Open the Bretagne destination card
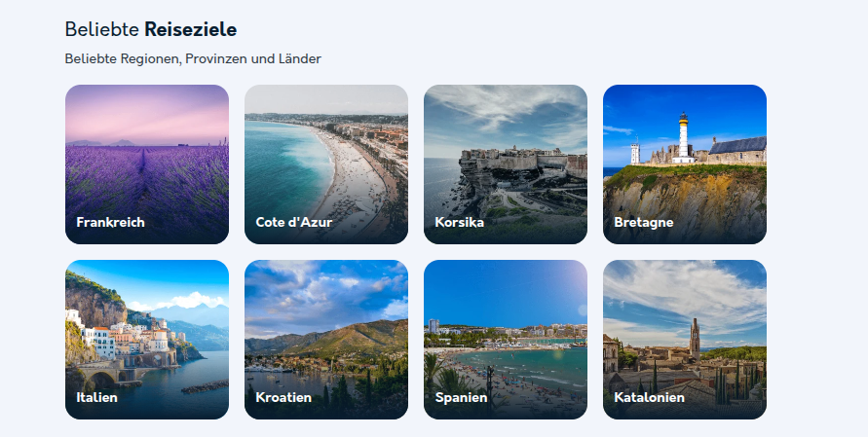Viewport: 868px width, 437px height. tap(685, 164)
